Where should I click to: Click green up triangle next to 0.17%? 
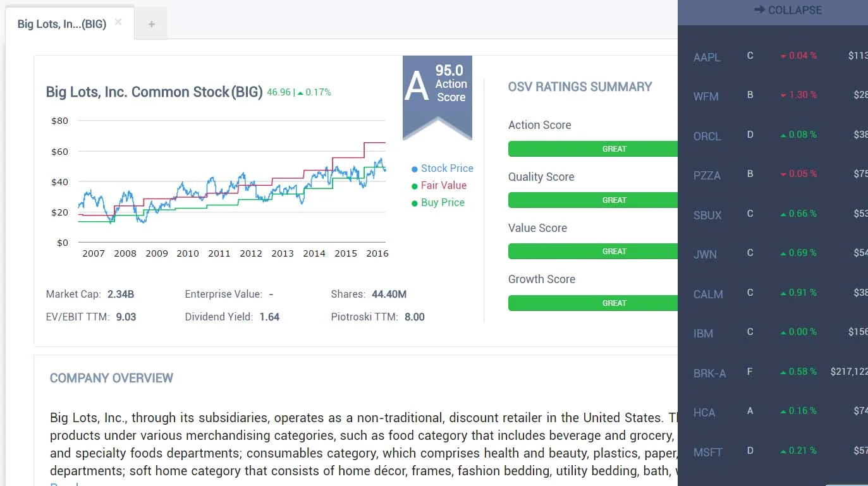click(x=300, y=93)
